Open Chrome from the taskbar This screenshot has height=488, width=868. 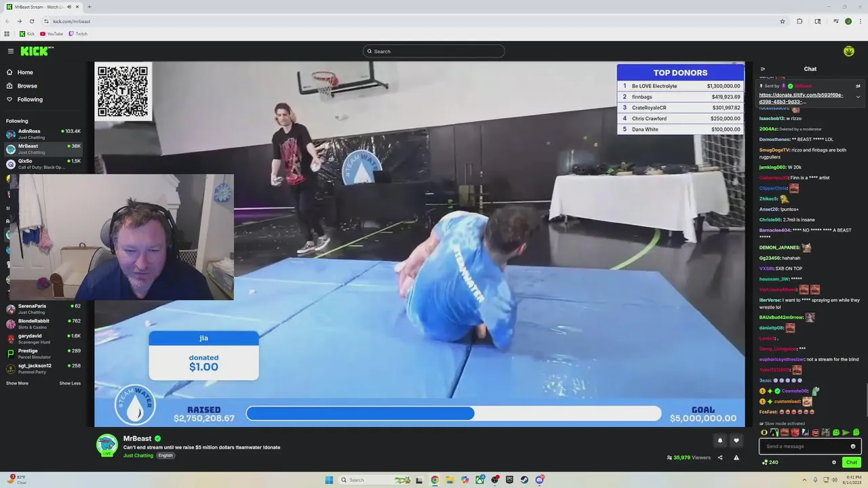tap(435, 480)
